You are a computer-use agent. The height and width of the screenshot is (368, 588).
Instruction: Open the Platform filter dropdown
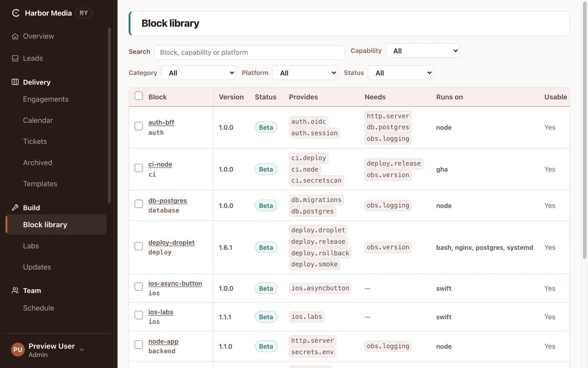point(305,73)
